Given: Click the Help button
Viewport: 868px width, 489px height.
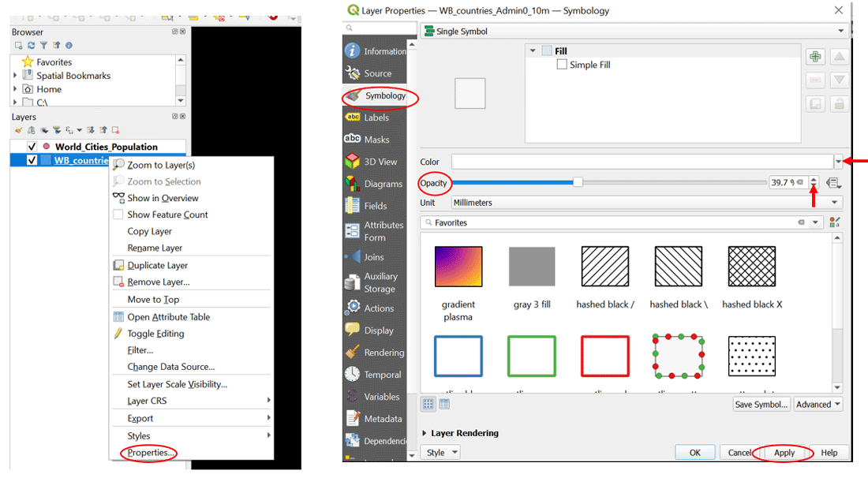Looking at the screenshot, I should (x=829, y=453).
